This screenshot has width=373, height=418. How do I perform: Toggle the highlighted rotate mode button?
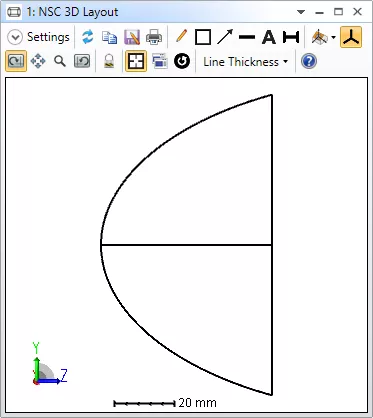[16, 61]
